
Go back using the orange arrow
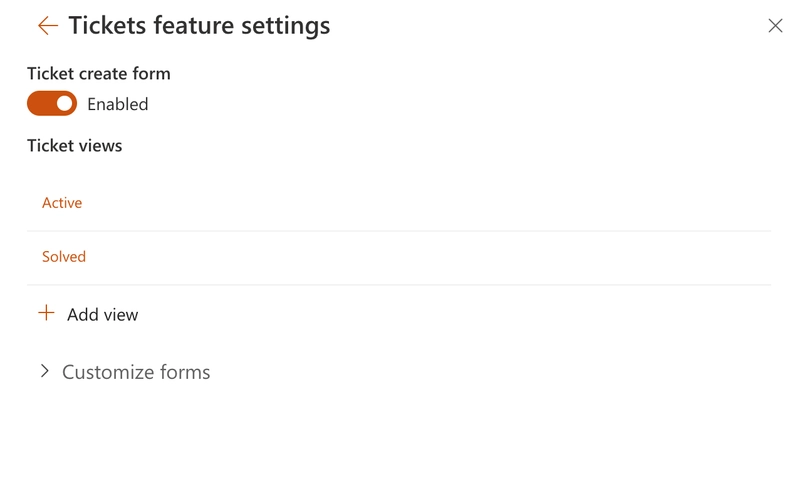click(x=47, y=26)
